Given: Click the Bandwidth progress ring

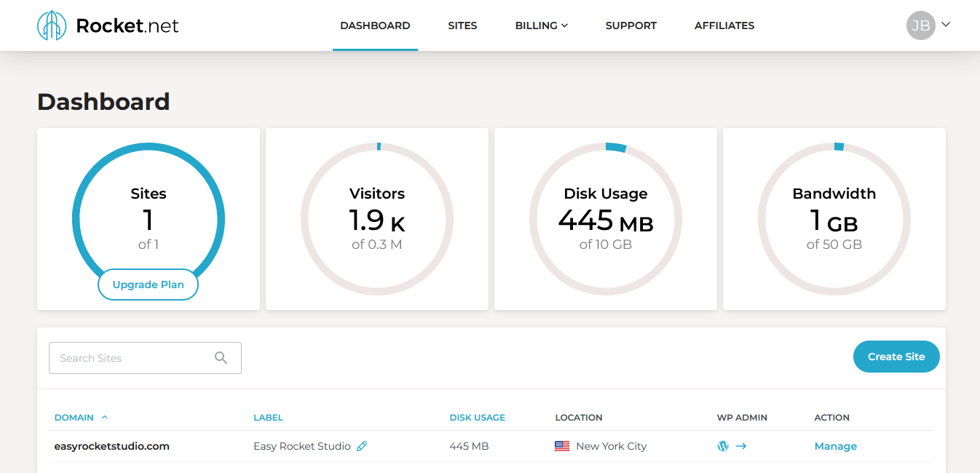Looking at the screenshot, I should pyautogui.click(x=834, y=219).
